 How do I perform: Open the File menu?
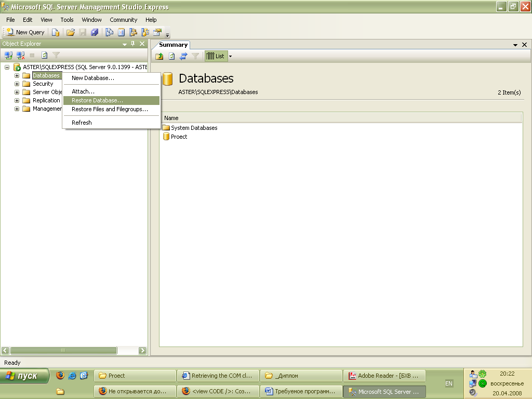pyautogui.click(x=10, y=20)
